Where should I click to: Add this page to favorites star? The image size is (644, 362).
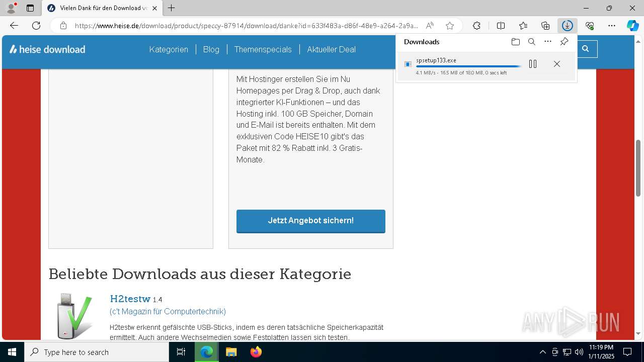(450, 26)
